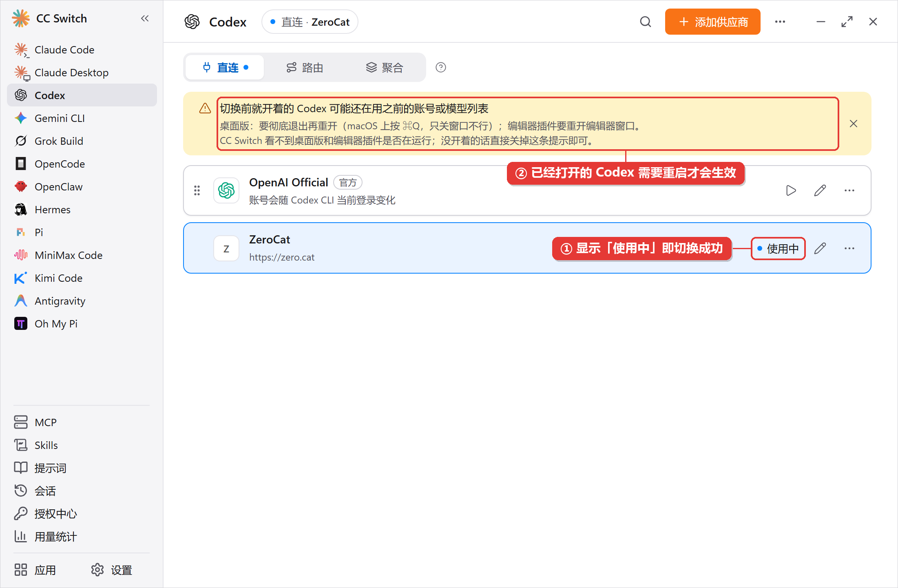This screenshot has width=898, height=588.
Task: Select Gemini CLI in sidebar
Action: click(82, 118)
